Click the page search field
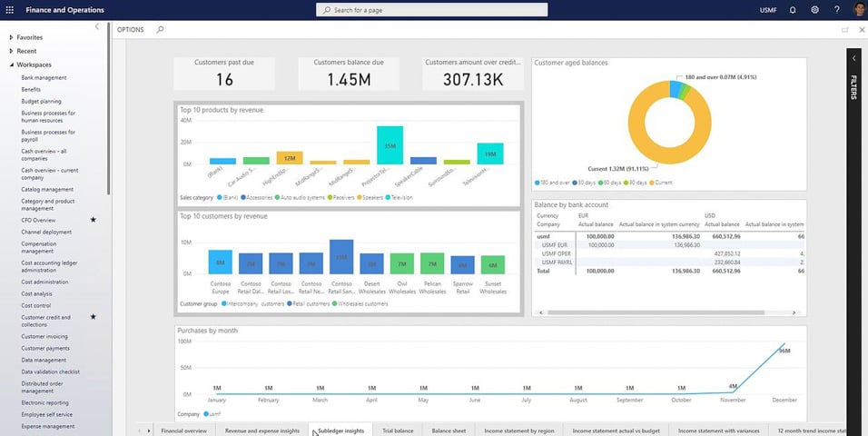The height and width of the screenshot is (436, 868). coord(432,10)
